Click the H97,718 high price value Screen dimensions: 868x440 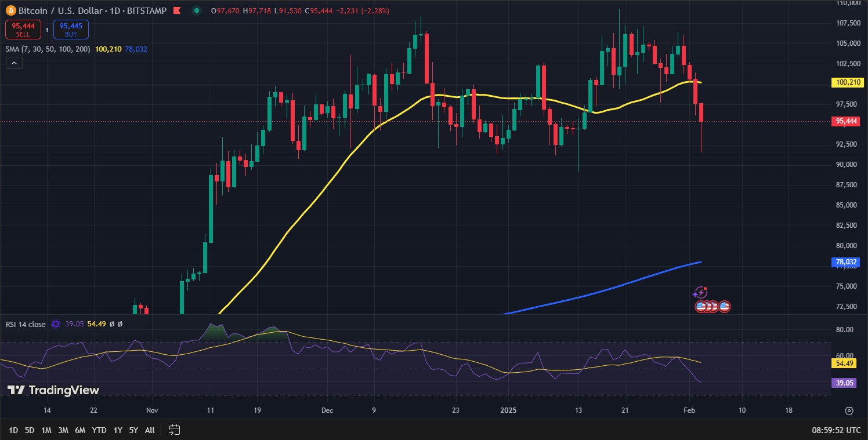[x=258, y=11]
